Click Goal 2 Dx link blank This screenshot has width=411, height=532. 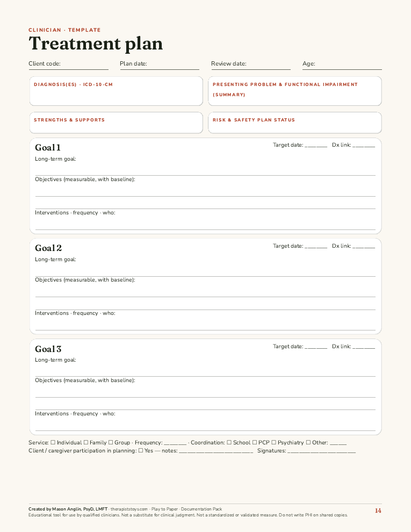364,246
